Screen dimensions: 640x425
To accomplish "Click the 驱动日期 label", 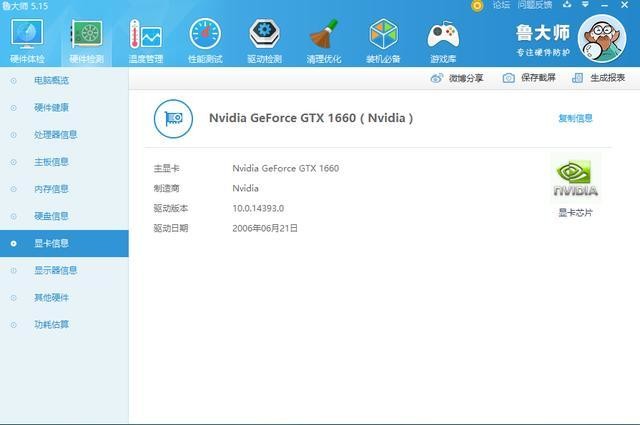I will (x=171, y=228).
